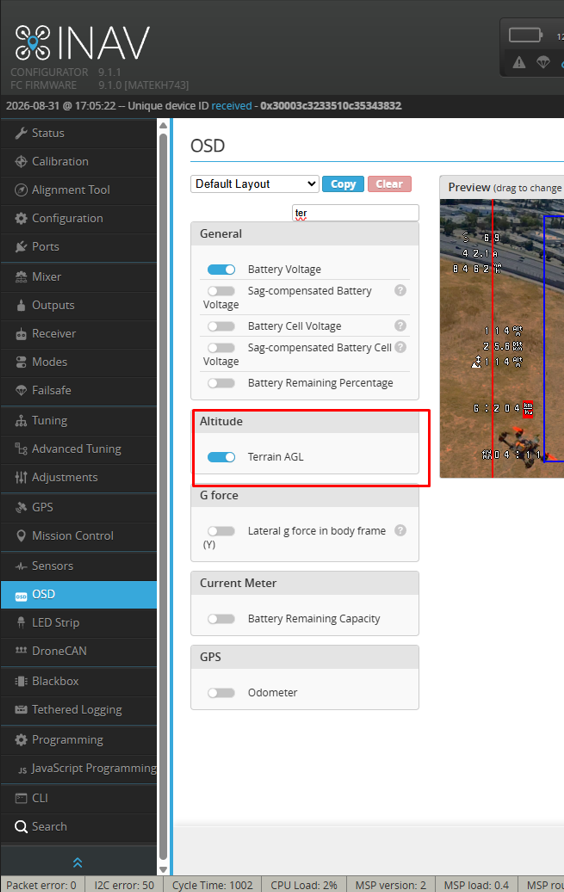The width and height of the screenshot is (564, 892).
Task: Click the Copy layout button
Action: click(x=343, y=184)
